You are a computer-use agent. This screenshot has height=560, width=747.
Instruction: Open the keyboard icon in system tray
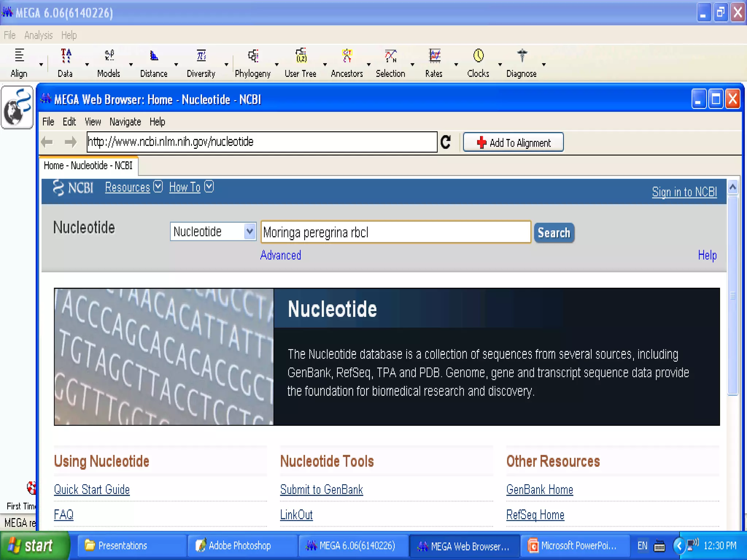pyautogui.click(x=659, y=546)
